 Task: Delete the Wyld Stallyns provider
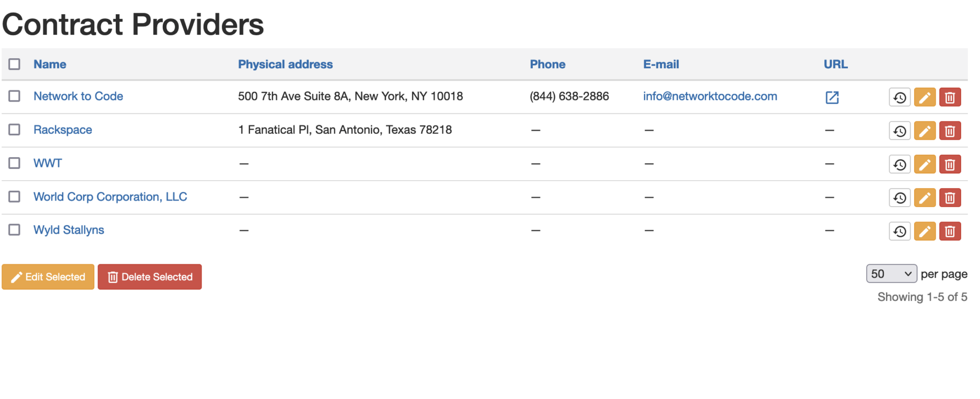pyautogui.click(x=950, y=231)
